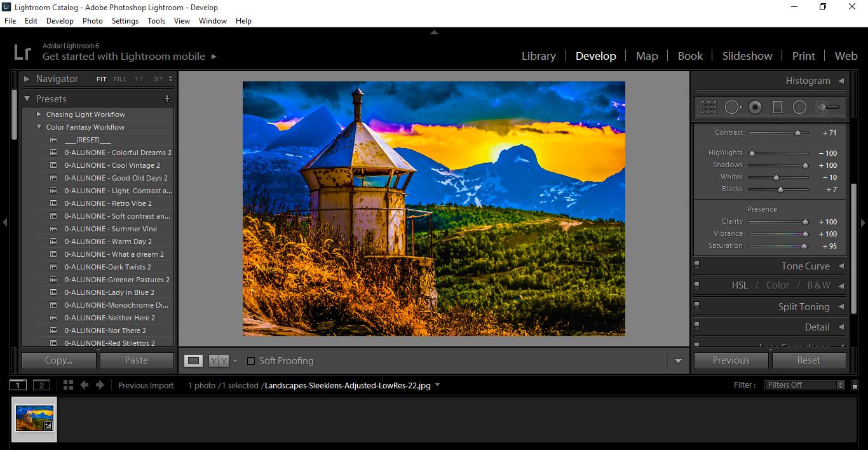Screen dimensions: 868x450
Task: Open the filename source dropdown in filmstrip
Action: pyautogui.click(x=438, y=385)
